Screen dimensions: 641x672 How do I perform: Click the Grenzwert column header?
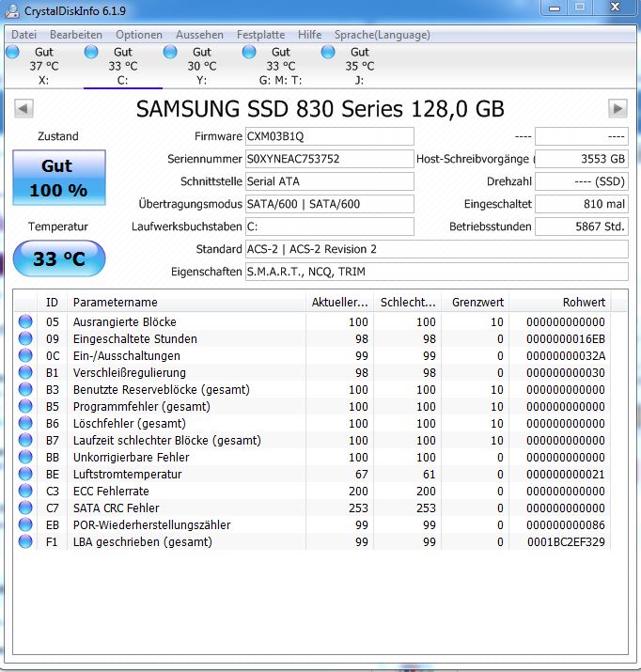point(476,302)
